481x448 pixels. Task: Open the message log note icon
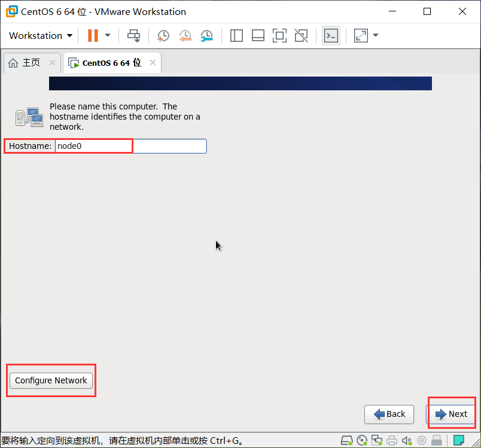click(x=459, y=440)
